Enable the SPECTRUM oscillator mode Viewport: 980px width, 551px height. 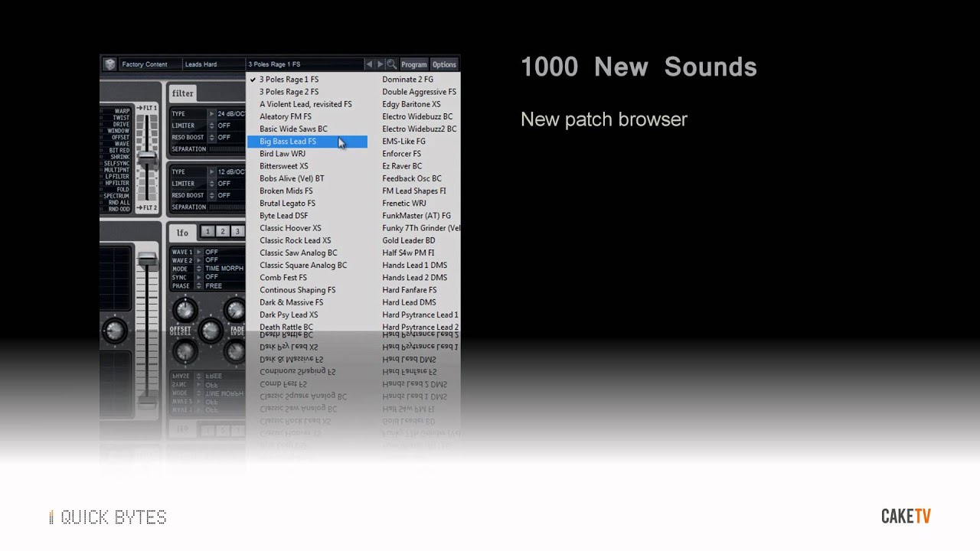pyautogui.click(x=116, y=195)
